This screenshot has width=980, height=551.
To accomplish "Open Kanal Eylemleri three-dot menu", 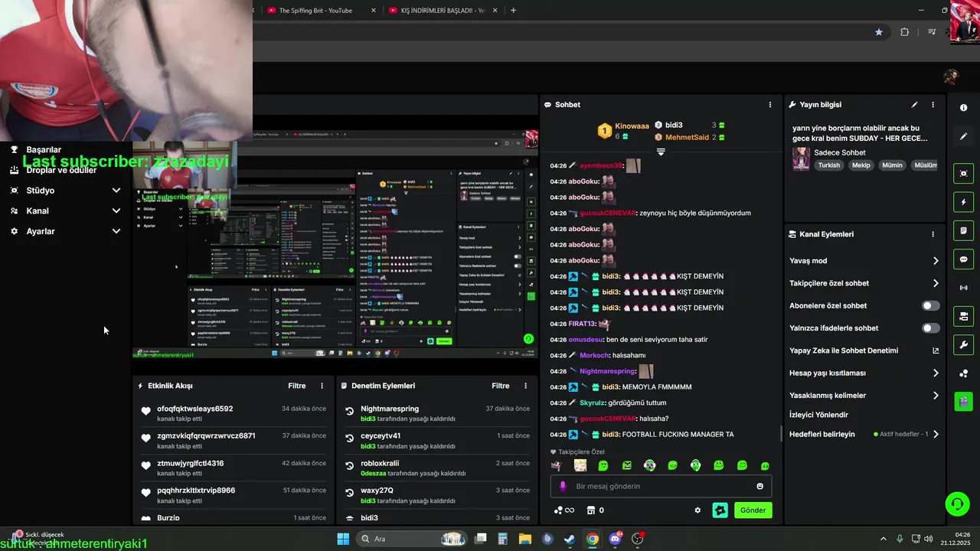I will (x=933, y=234).
